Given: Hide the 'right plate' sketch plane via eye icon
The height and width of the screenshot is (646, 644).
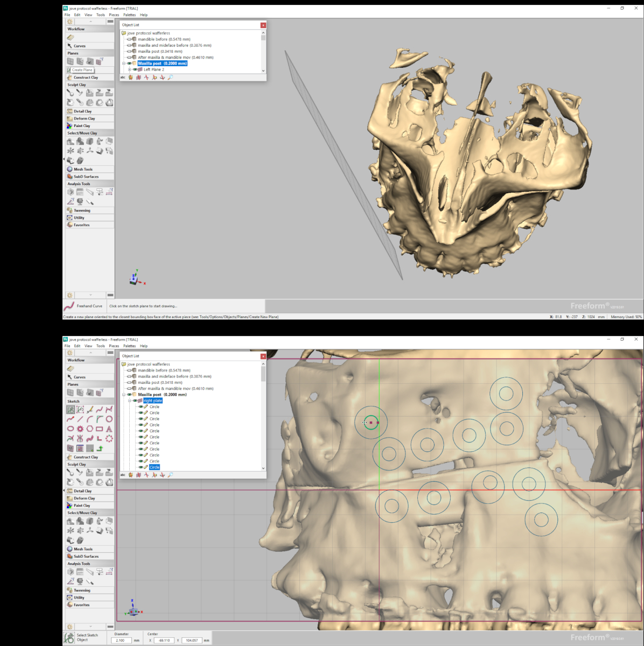Looking at the screenshot, I should [135, 401].
